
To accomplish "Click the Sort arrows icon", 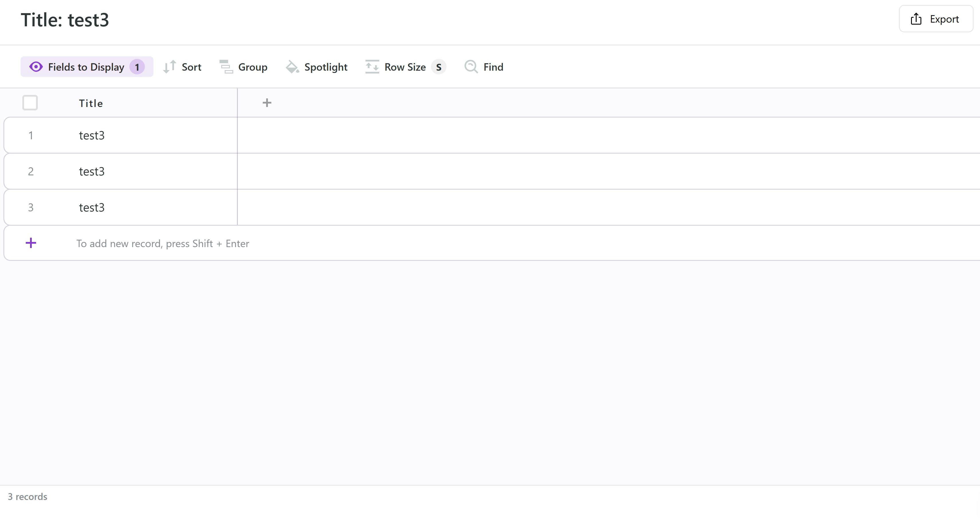I will [169, 67].
